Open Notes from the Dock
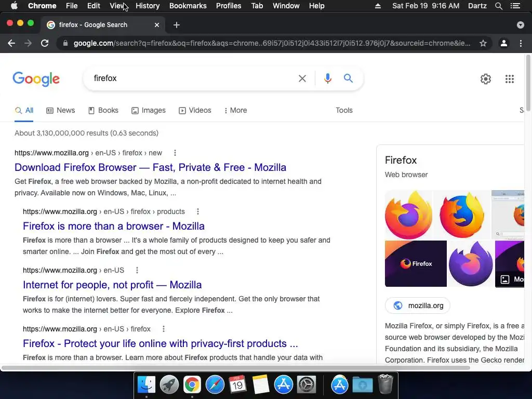The width and height of the screenshot is (532, 399). tap(261, 385)
